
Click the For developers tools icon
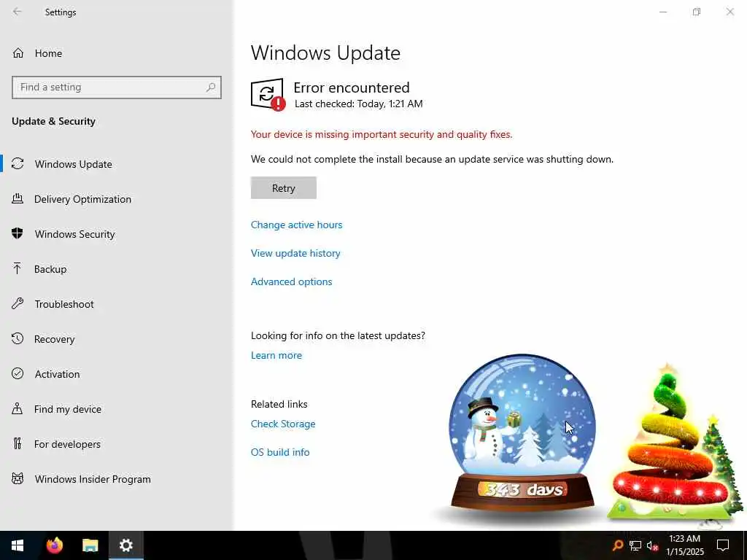click(18, 444)
